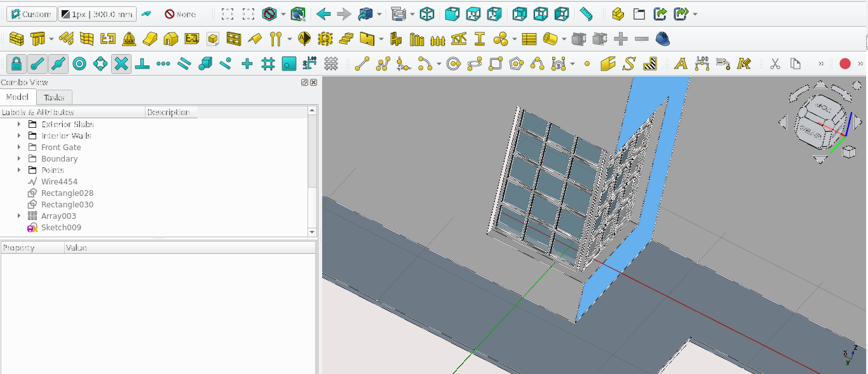Select the Draft Rectangle tool
This screenshot has height=374, width=868.
point(496,64)
